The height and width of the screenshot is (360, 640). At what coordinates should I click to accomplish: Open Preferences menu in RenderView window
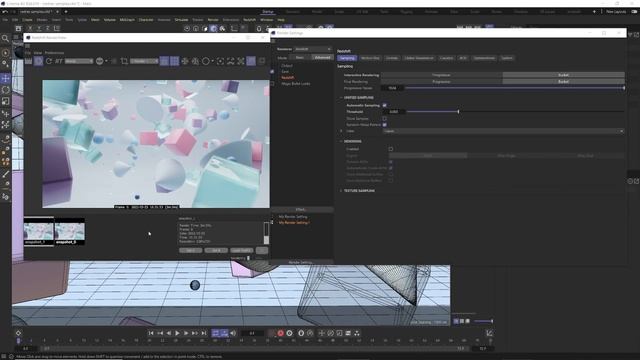[x=54, y=53]
